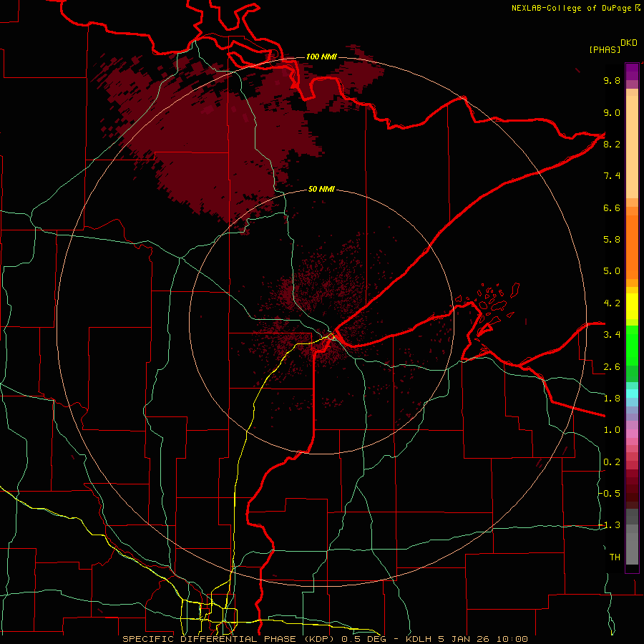Click the yellow band of the color bar
Image resolution: width=644 pixels, height=644 pixels.
pos(632,306)
